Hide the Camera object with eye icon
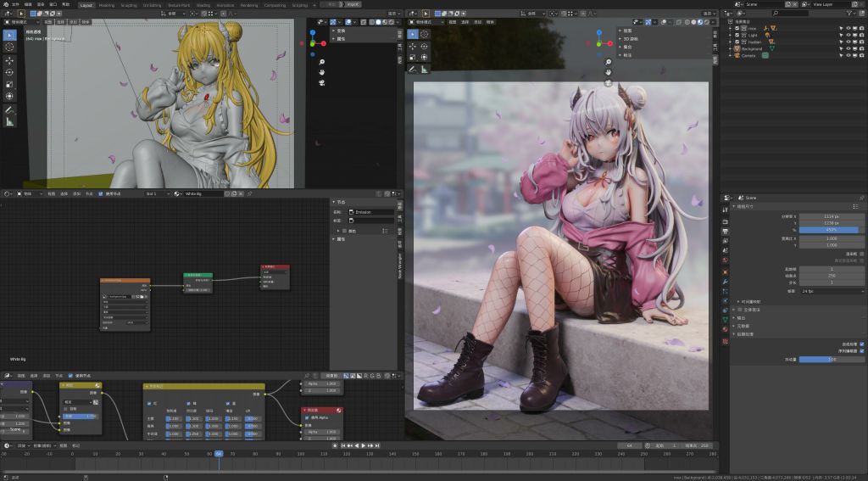 coord(848,55)
